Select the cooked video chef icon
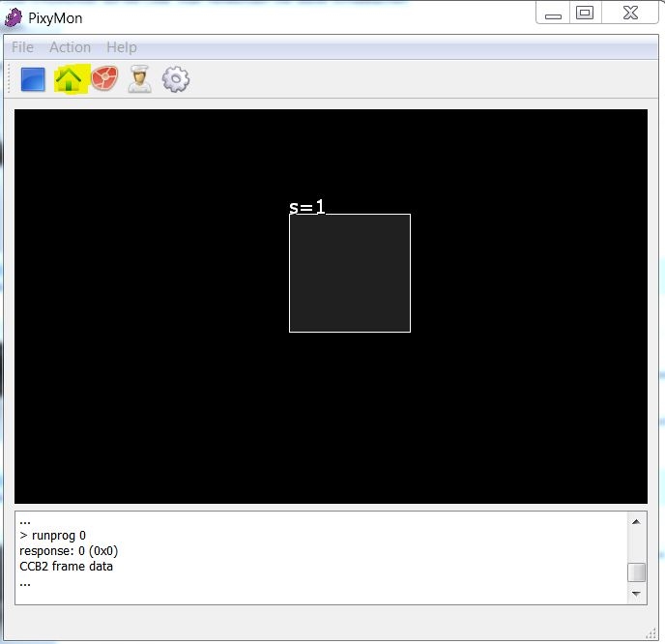Viewport: 665px width, 644px height. (140, 79)
